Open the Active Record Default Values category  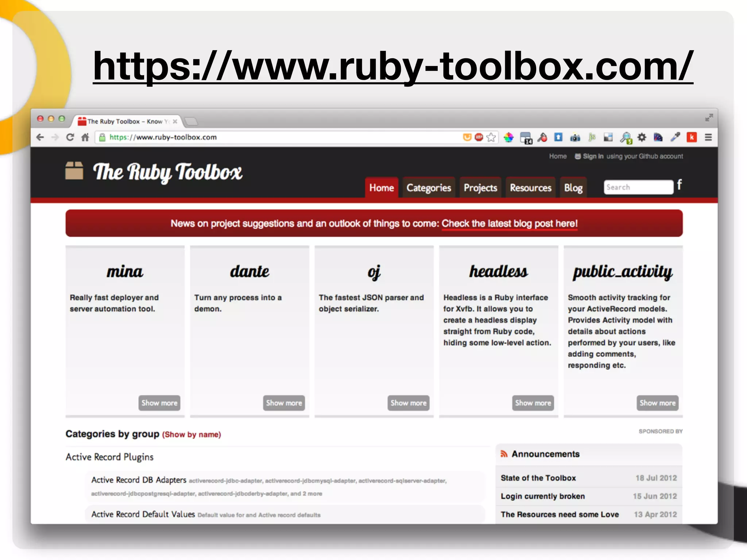pos(143,514)
